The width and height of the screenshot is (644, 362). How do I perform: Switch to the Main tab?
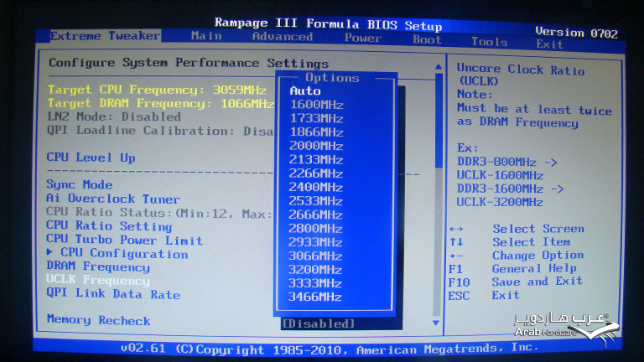point(206,36)
